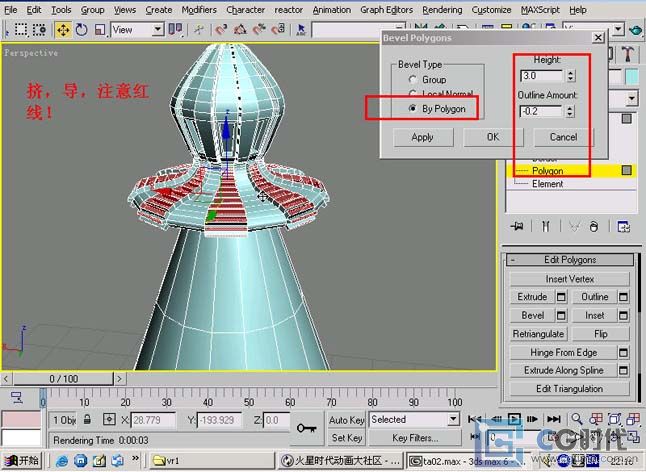The height and width of the screenshot is (472, 646).
Task: Select the rectangular selection region tool
Action: [21, 30]
